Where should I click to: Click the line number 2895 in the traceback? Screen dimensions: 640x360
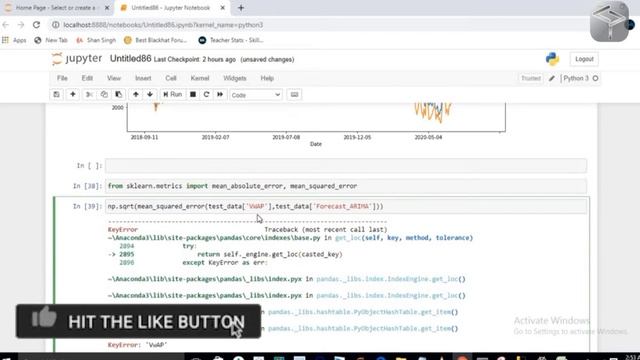click(x=127, y=254)
